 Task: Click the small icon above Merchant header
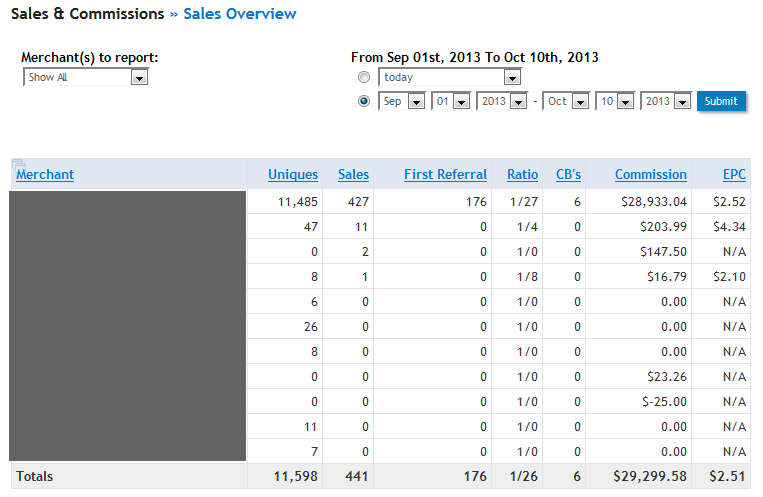pyautogui.click(x=20, y=163)
